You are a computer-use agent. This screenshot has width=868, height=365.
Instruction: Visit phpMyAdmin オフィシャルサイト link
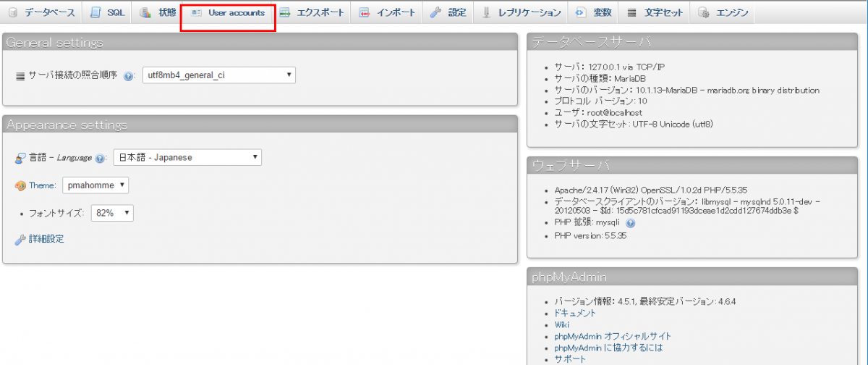613,336
